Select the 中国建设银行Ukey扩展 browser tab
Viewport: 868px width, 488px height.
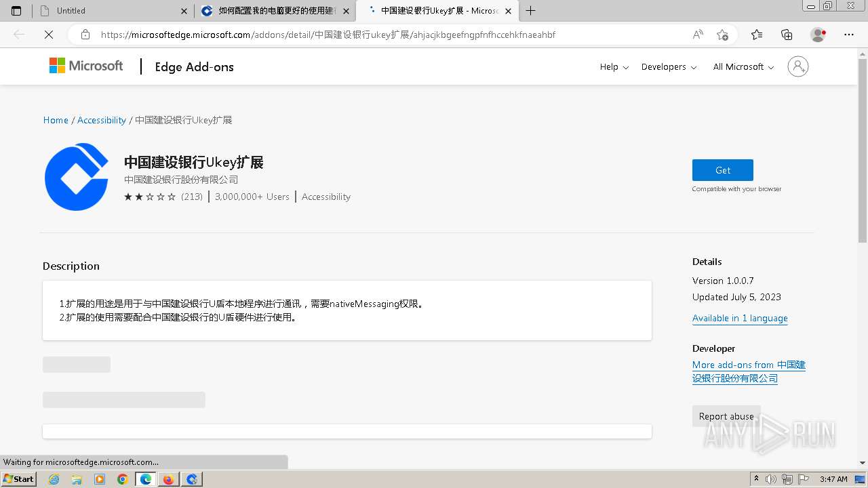[438, 11]
